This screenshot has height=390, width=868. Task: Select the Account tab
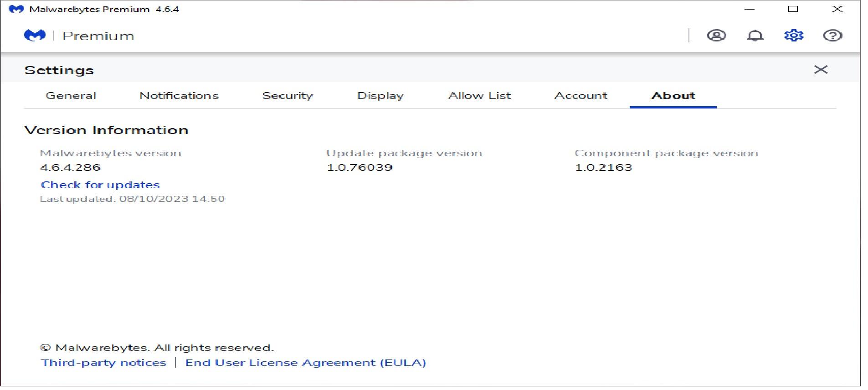pyautogui.click(x=581, y=96)
